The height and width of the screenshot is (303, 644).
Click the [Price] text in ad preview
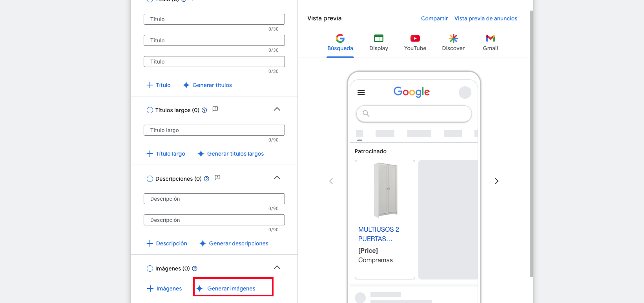pos(368,250)
